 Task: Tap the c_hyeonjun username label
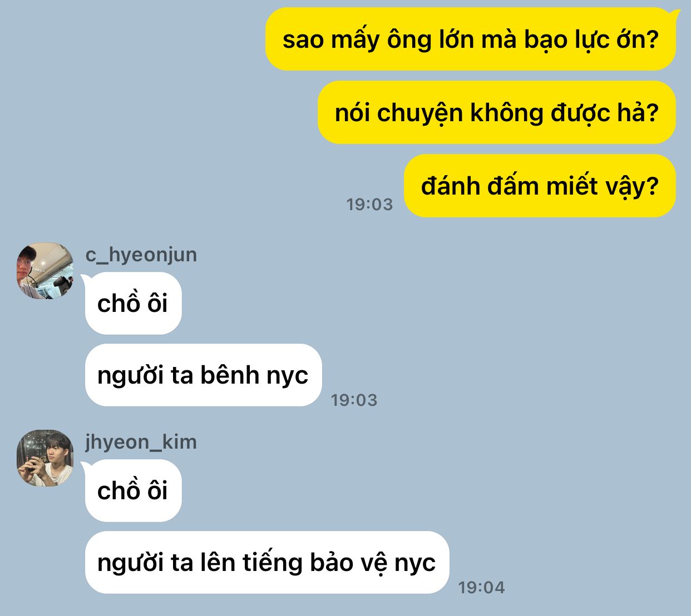pos(141,255)
